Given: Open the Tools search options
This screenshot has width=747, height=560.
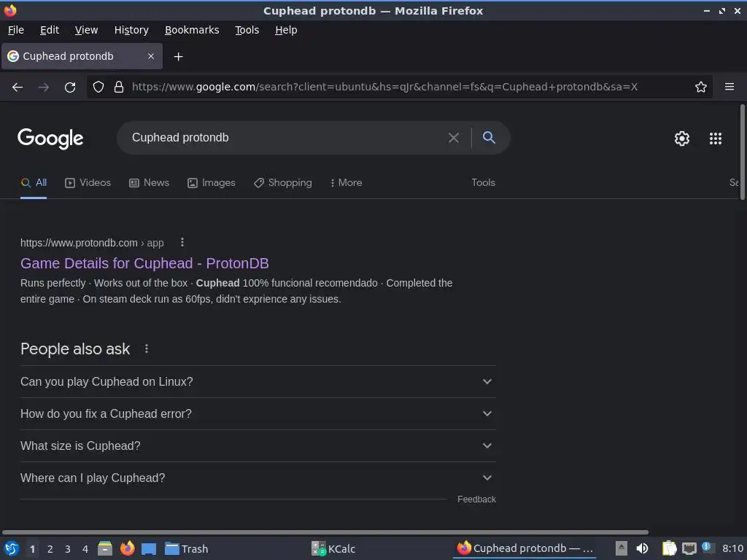Looking at the screenshot, I should (x=483, y=183).
